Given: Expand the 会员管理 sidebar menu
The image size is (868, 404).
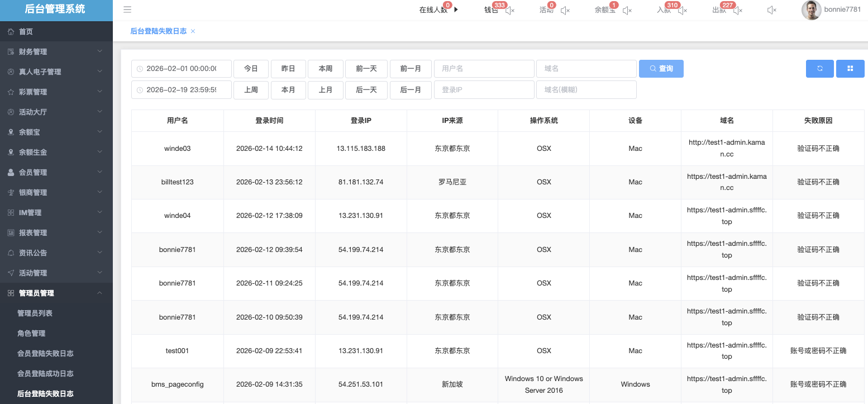Looking at the screenshot, I should (56, 173).
